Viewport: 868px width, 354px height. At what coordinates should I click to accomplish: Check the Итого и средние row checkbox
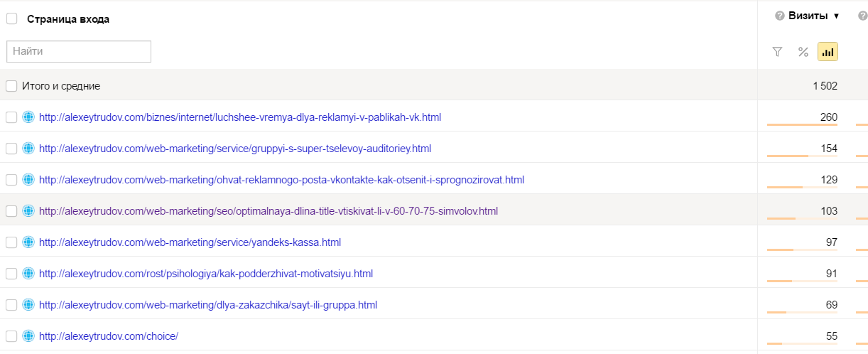11,86
